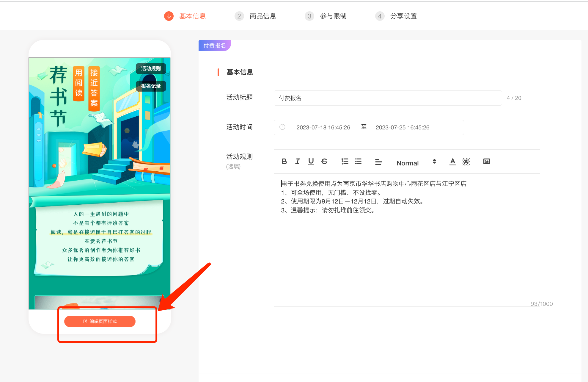Pick a text background highlight color
This screenshot has height=382, width=588.
[x=466, y=162]
